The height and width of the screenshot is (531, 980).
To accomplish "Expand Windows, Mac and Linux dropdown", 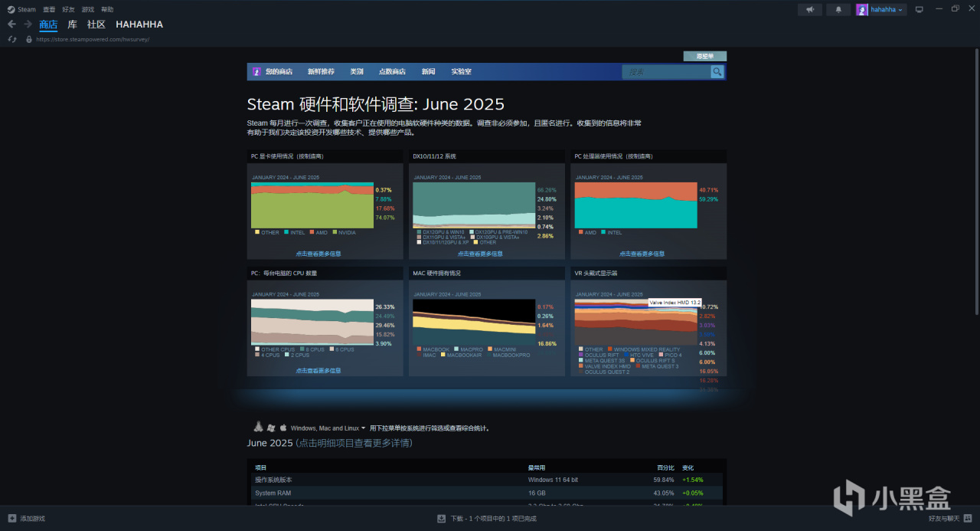I will [328, 428].
